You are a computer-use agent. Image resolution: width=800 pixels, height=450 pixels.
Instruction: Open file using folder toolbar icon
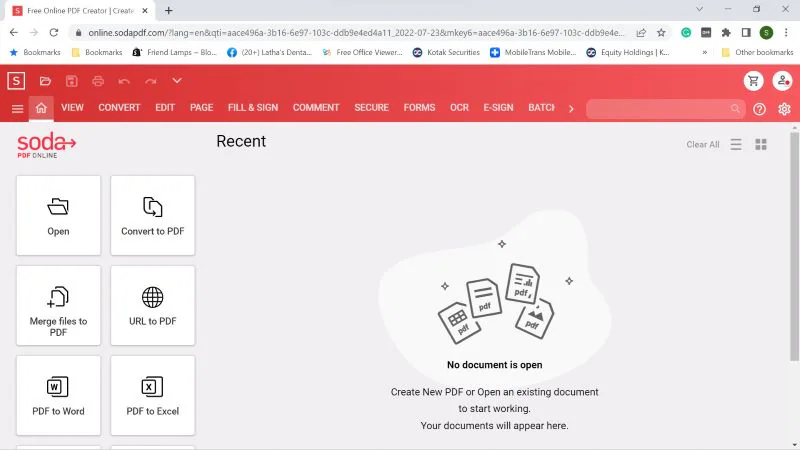coord(45,81)
